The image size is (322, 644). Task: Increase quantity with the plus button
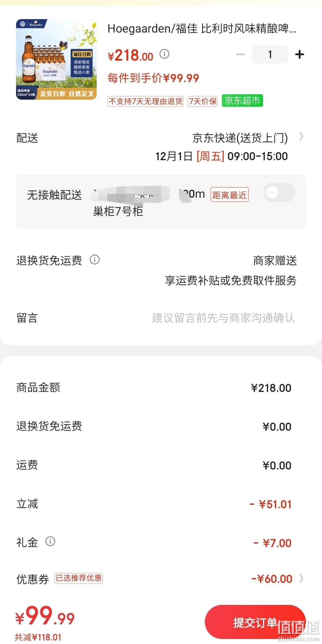[299, 54]
